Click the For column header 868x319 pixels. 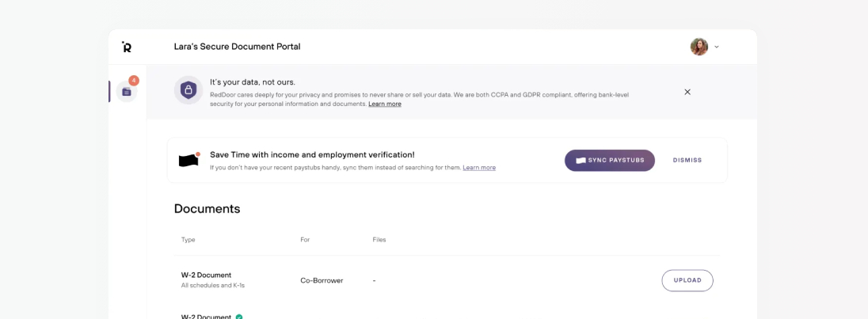(305, 240)
